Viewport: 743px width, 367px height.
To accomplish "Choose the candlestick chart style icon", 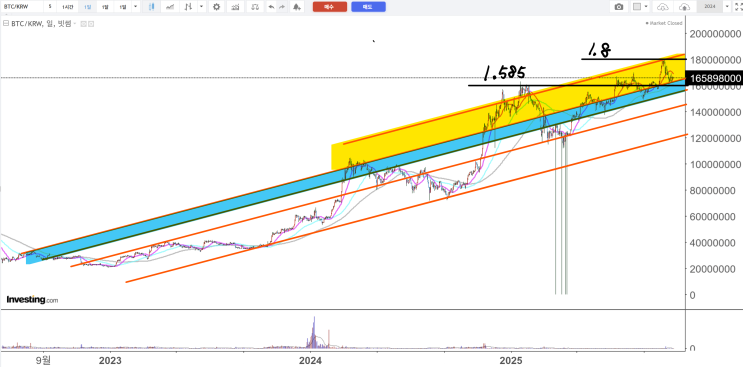I will tap(151, 7).
